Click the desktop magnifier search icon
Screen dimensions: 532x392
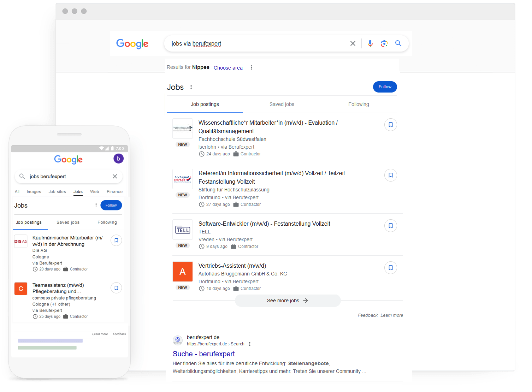point(398,43)
